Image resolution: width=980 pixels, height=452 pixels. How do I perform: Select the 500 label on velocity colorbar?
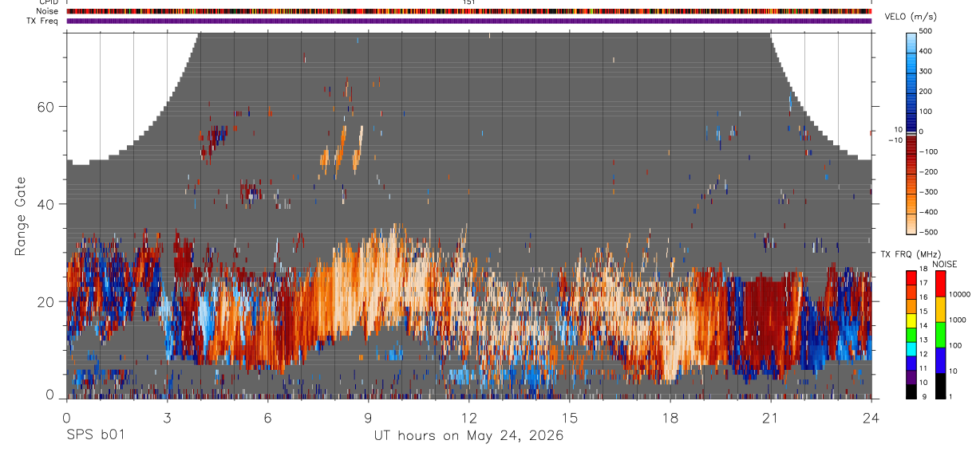(927, 31)
